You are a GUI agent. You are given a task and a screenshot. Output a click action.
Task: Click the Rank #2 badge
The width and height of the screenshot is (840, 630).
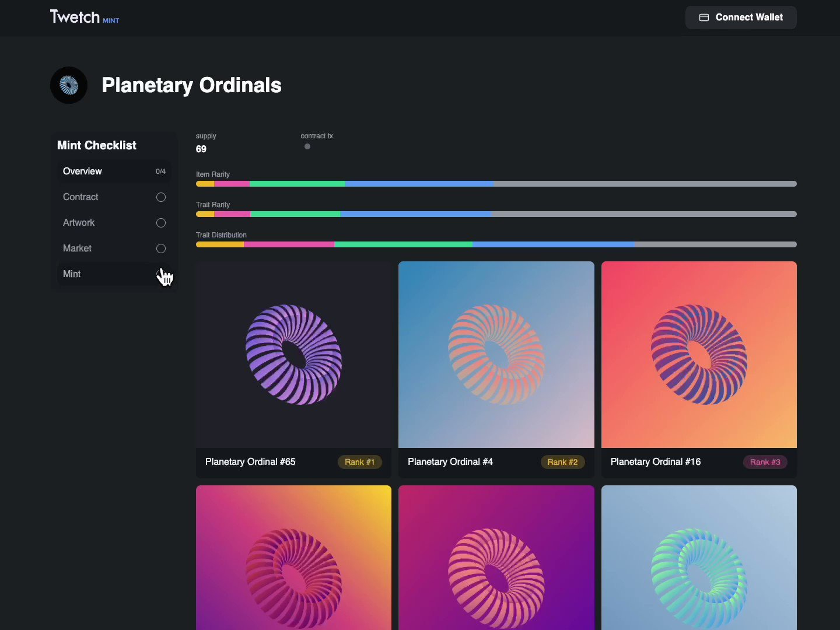[x=562, y=462]
